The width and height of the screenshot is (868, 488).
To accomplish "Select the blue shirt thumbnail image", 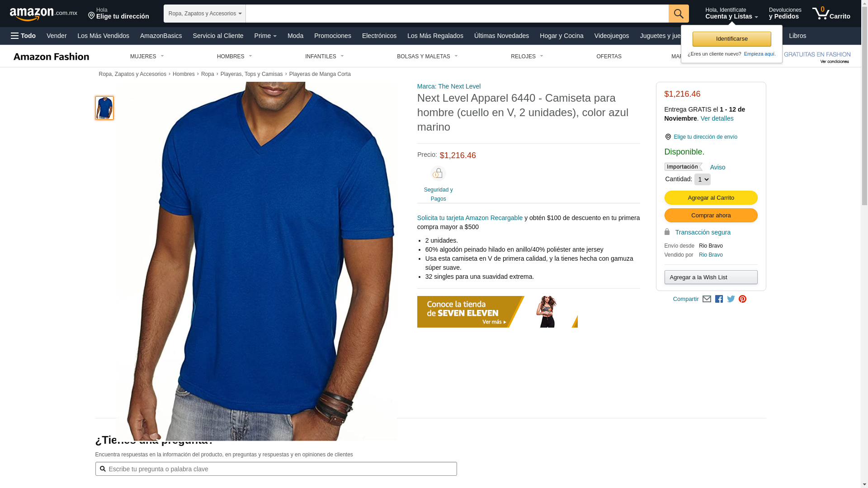I will 104,108.
